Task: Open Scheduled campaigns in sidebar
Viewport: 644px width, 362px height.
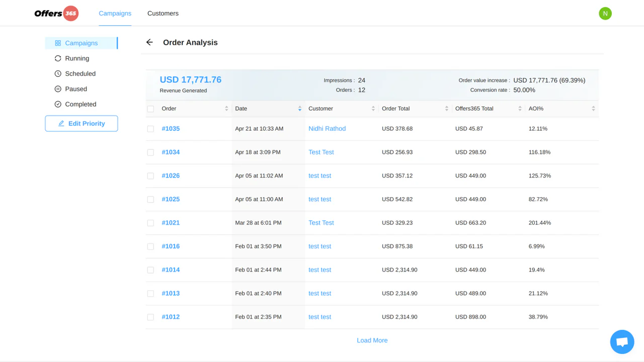Action: (x=80, y=74)
